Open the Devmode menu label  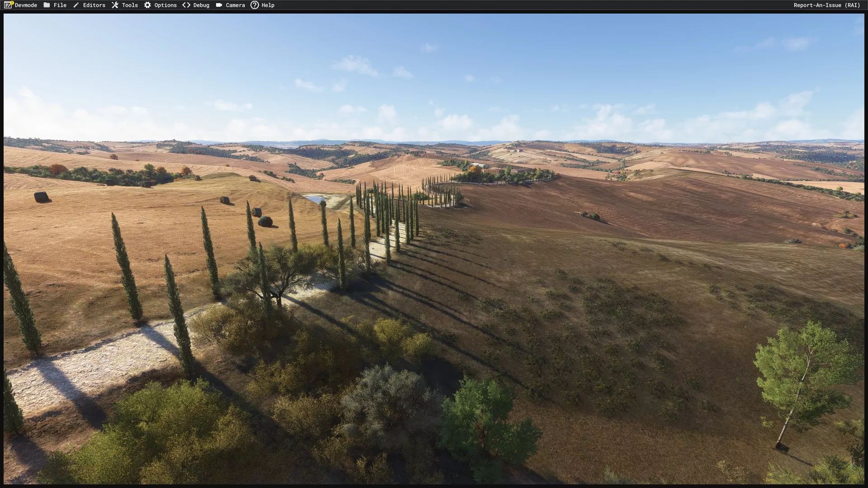pos(26,5)
